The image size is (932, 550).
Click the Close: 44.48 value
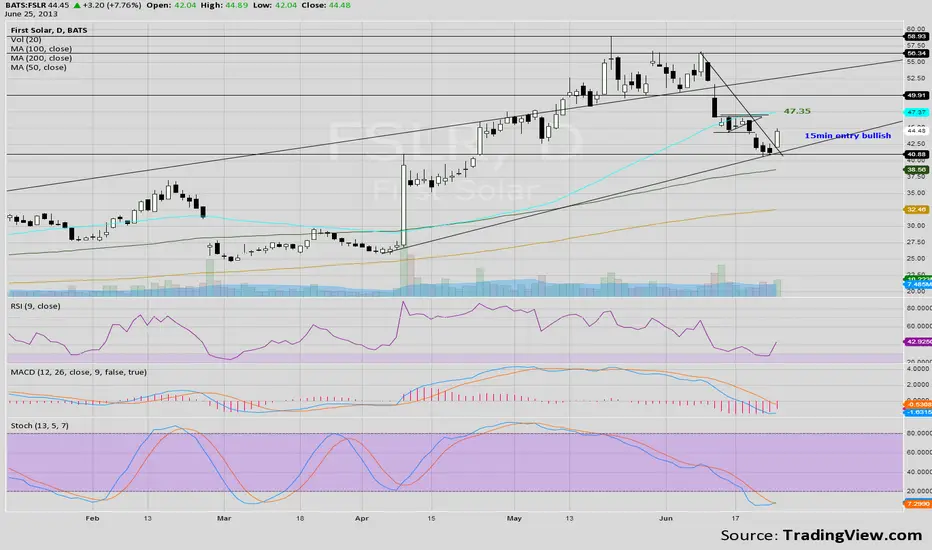click(x=326, y=5)
